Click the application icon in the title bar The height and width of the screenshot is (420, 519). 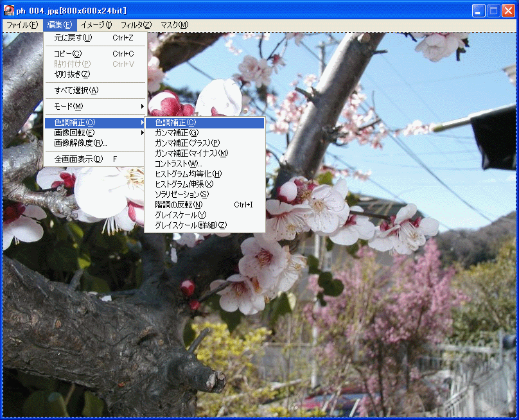[9, 10]
